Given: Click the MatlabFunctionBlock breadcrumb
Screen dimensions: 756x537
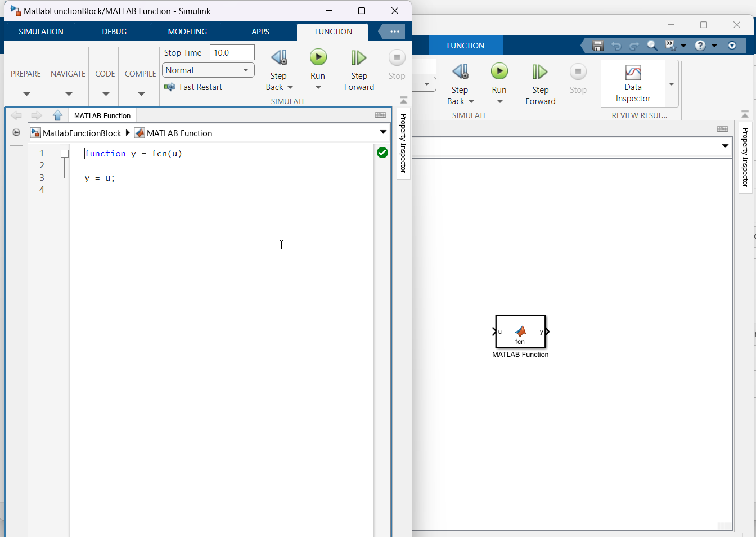Looking at the screenshot, I should (x=82, y=133).
